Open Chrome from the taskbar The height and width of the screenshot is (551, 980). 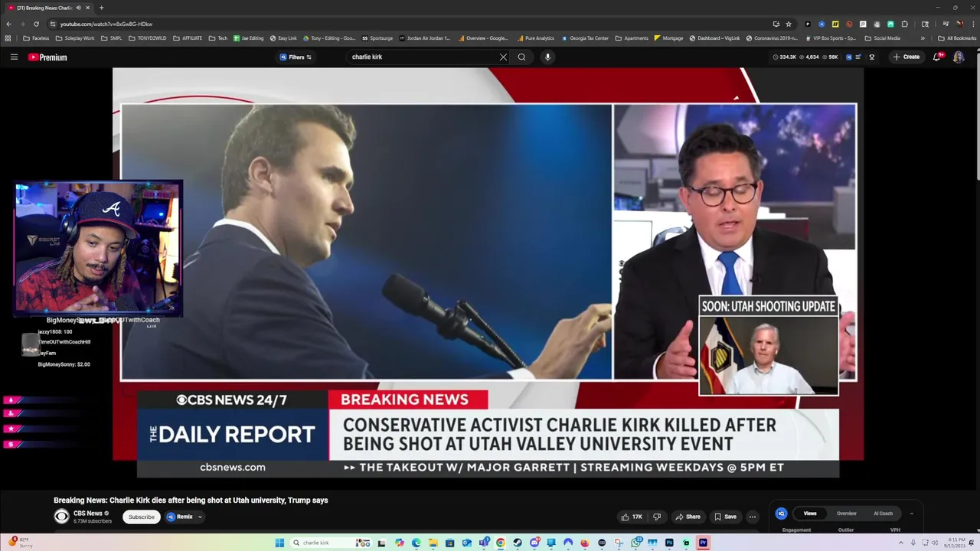coord(501,543)
